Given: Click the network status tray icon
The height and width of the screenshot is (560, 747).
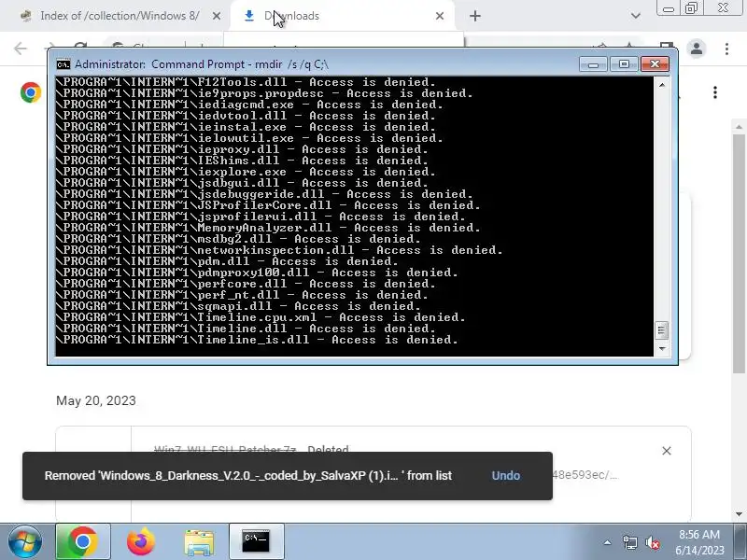Looking at the screenshot, I should pyautogui.click(x=629, y=542).
